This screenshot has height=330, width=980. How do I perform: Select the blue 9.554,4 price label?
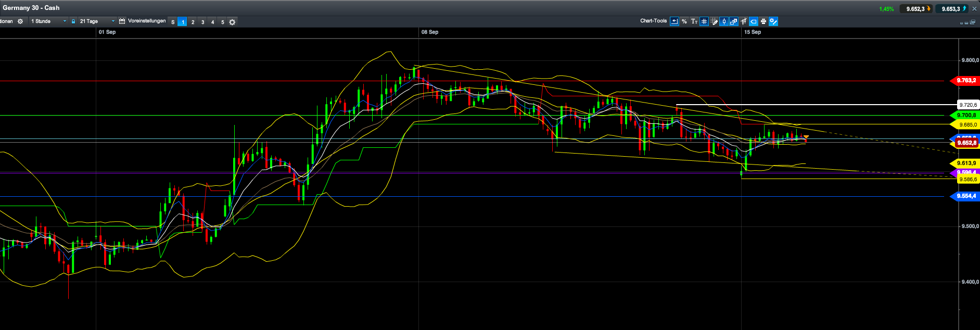(x=965, y=196)
